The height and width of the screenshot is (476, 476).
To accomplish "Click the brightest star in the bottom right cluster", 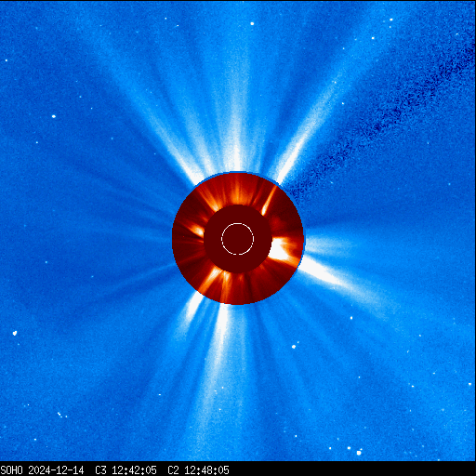I will click(x=359, y=453).
